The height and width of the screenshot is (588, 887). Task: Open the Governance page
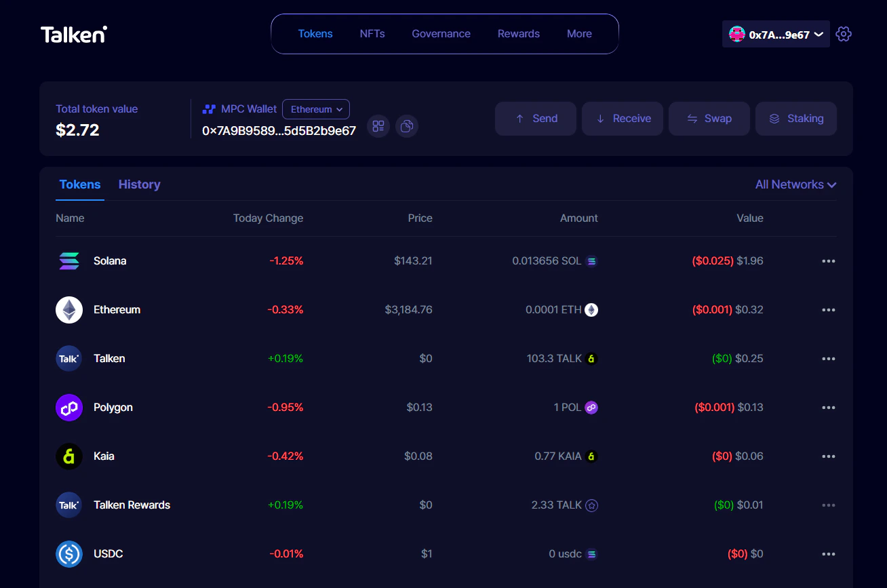(x=441, y=34)
